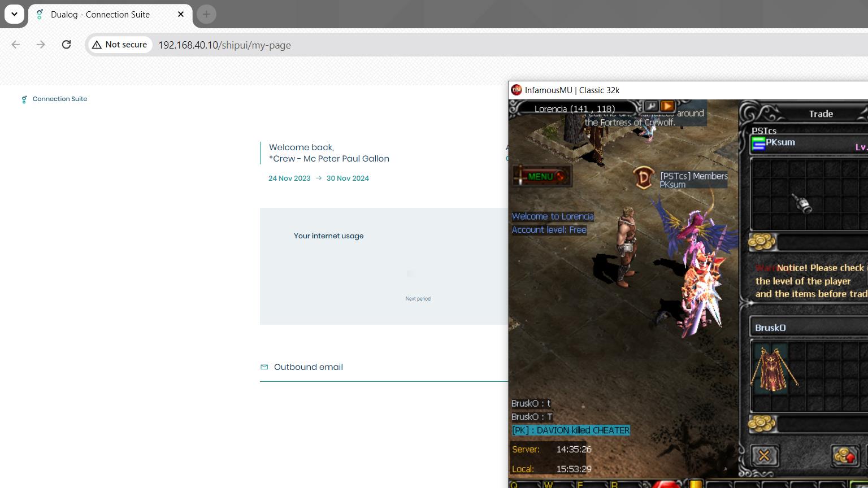Select the Dualog - Connection Suite tab
Viewport: 868px width, 488px height.
click(x=110, y=15)
